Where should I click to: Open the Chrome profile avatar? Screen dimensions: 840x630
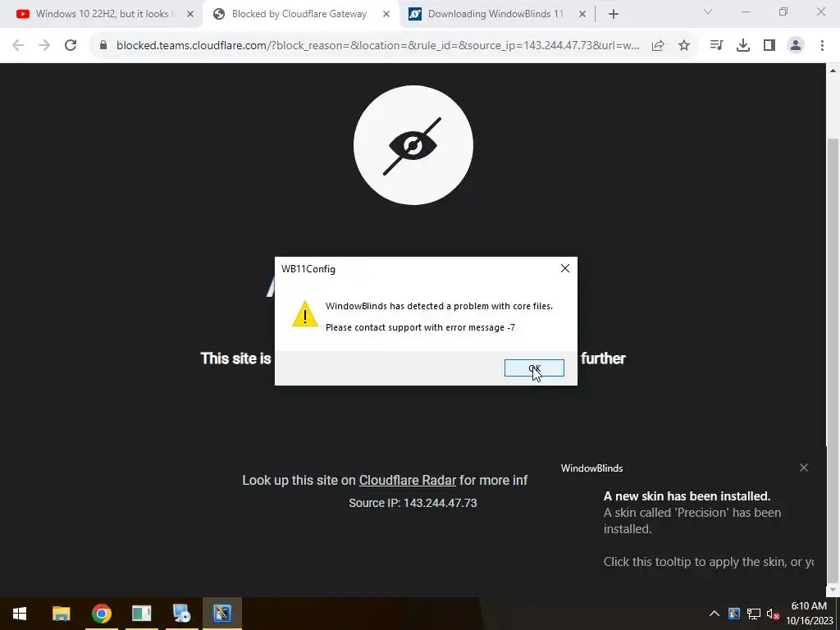(x=796, y=46)
